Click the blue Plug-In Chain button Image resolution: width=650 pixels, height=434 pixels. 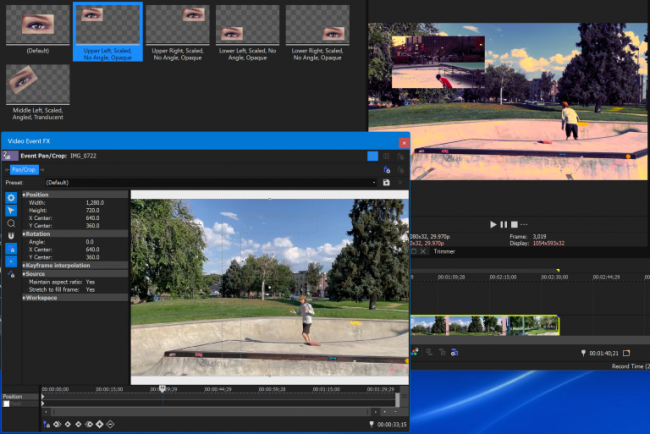373,156
